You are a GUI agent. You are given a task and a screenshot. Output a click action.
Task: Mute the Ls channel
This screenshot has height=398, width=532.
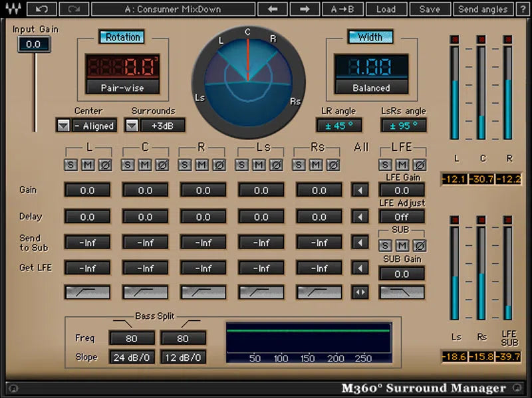click(x=257, y=165)
